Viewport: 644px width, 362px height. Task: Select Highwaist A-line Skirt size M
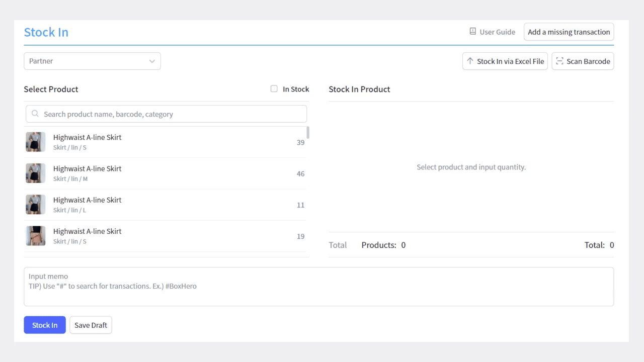88,173
